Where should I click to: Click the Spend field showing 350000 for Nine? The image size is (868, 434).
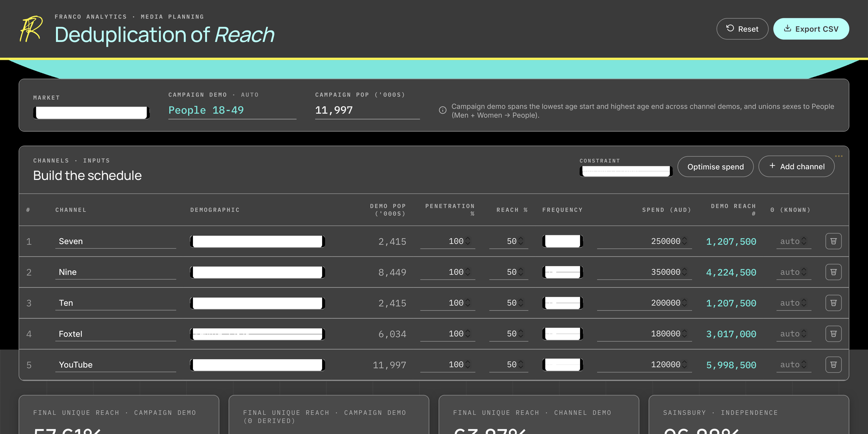[644, 272]
